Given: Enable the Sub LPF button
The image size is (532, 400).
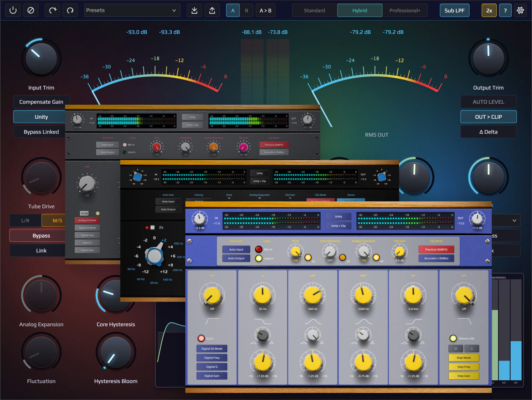Looking at the screenshot, I should point(454,10).
